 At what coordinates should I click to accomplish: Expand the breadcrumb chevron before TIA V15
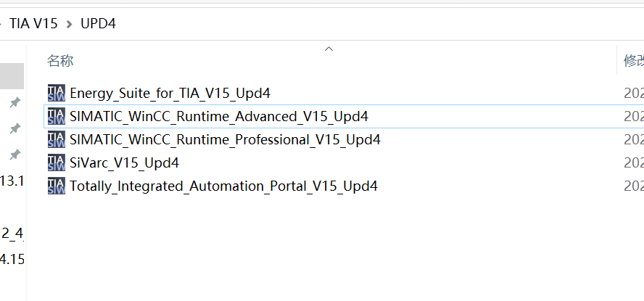click(1, 24)
